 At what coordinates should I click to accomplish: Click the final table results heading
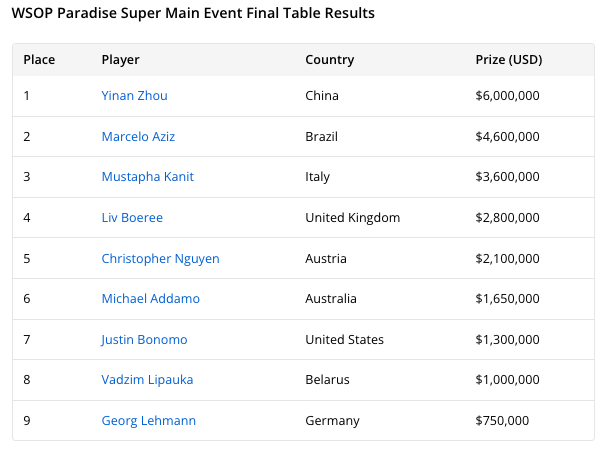[193, 14]
